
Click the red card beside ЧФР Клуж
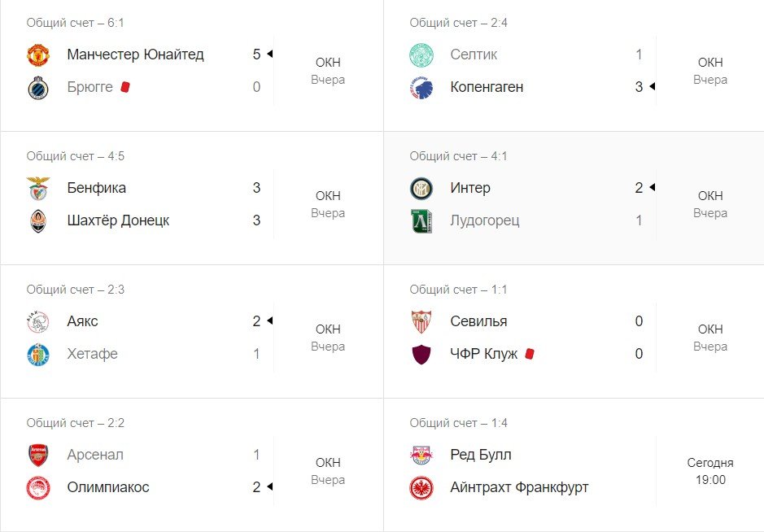pyautogui.click(x=530, y=354)
